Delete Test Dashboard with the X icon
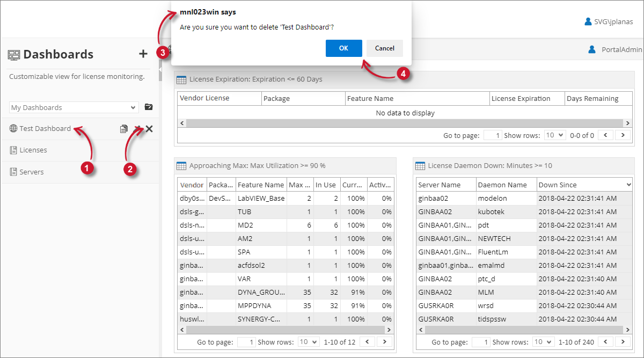Screen dimensions: 644x358 pyautogui.click(x=149, y=129)
